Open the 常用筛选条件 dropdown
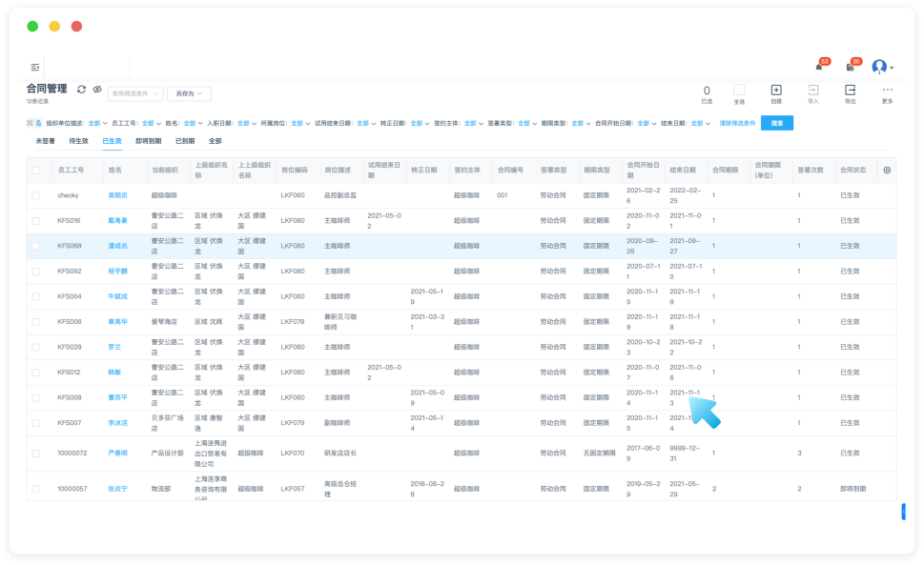The height and width of the screenshot is (565, 924). point(134,94)
